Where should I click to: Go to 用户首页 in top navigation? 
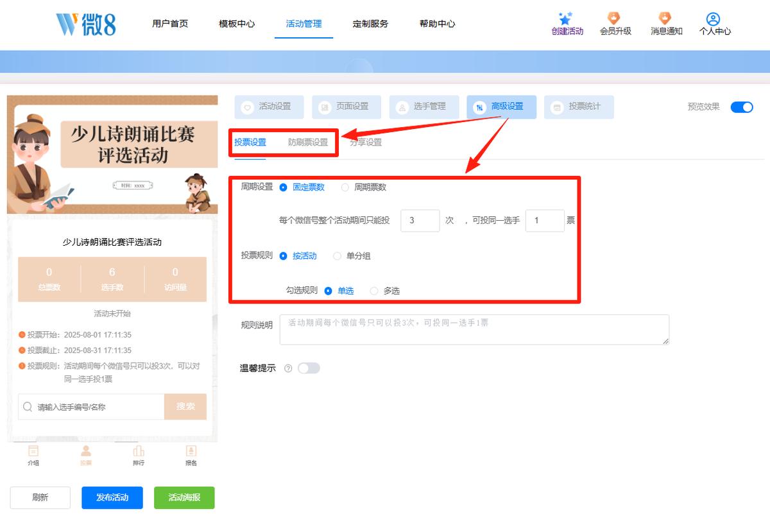click(x=170, y=24)
